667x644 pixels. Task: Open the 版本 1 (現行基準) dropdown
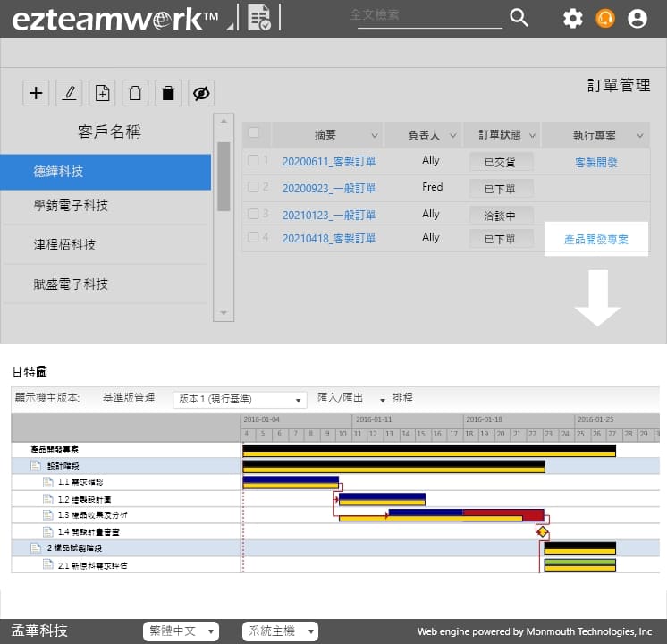(240, 399)
